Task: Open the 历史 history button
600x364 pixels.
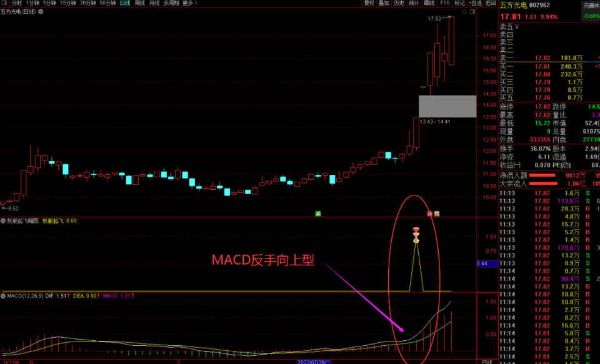Action: pyautogui.click(x=399, y=3)
